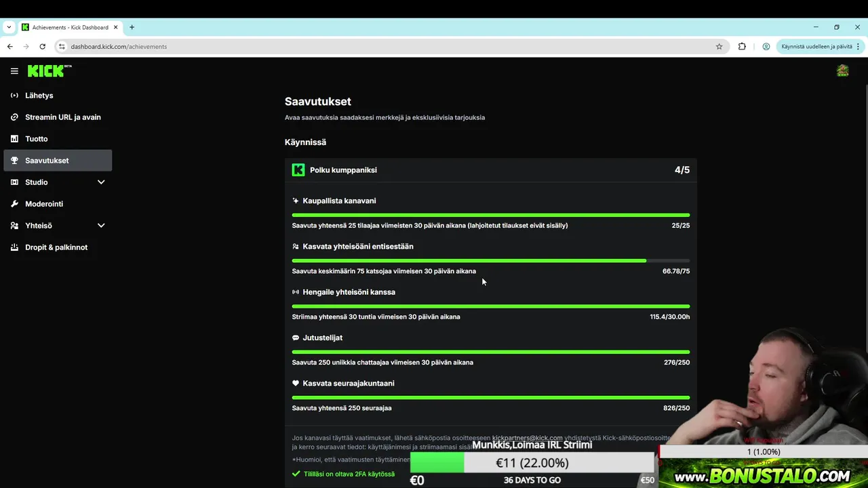868x488 pixels.
Task: Click the 66.78/75 viewer value
Action: click(x=676, y=271)
